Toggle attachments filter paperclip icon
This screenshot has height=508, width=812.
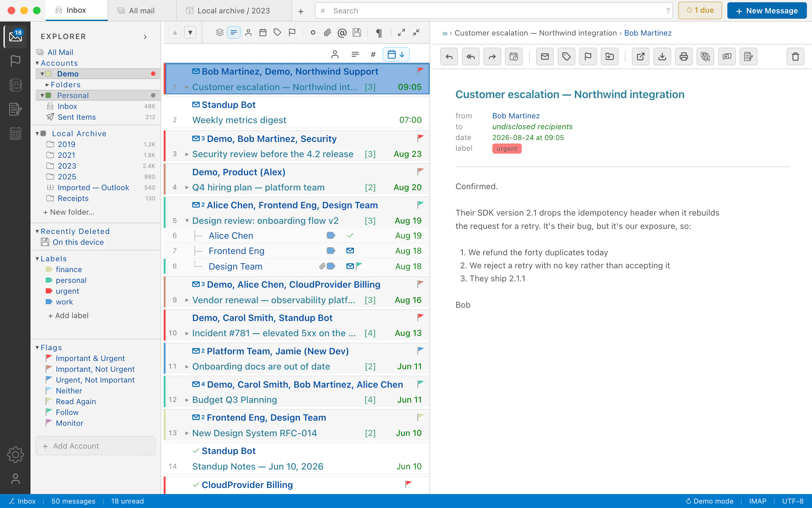click(327, 32)
